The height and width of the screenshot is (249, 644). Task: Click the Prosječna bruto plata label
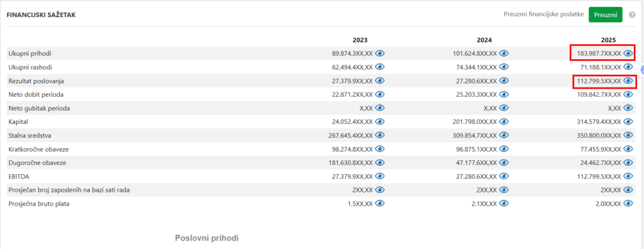[x=38, y=203]
